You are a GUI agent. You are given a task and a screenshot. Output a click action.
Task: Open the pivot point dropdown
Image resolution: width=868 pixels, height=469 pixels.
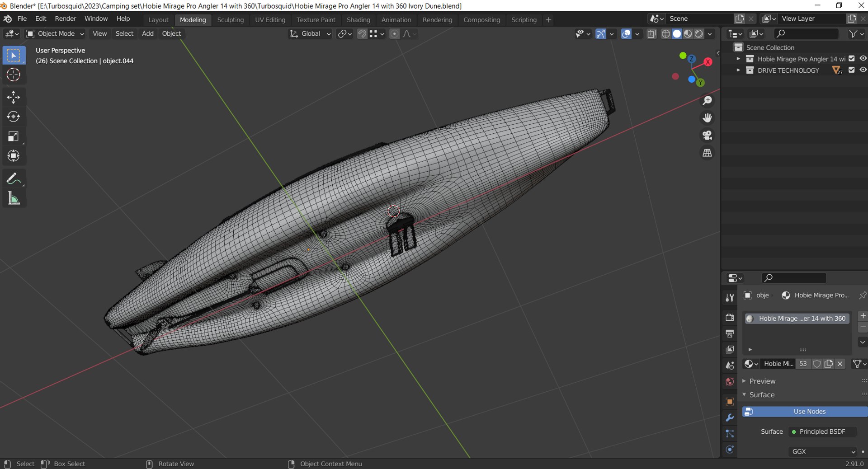pos(344,34)
